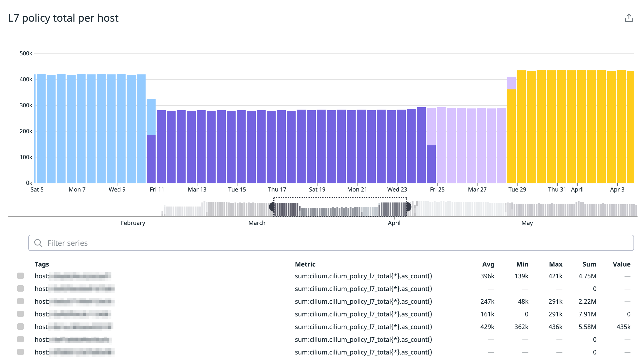
Task: Click the magnifier icon in filter box
Action: [x=38, y=243]
